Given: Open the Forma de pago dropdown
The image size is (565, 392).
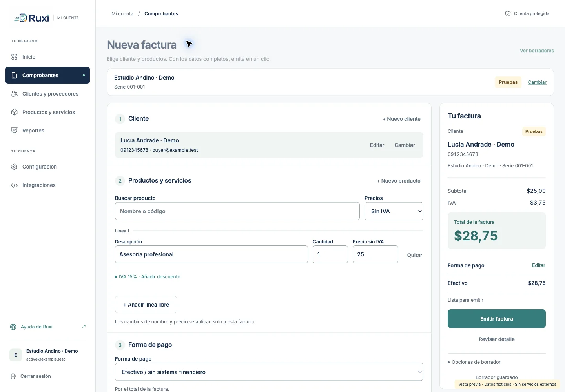Looking at the screenshot, I should [x=269, y=372].
